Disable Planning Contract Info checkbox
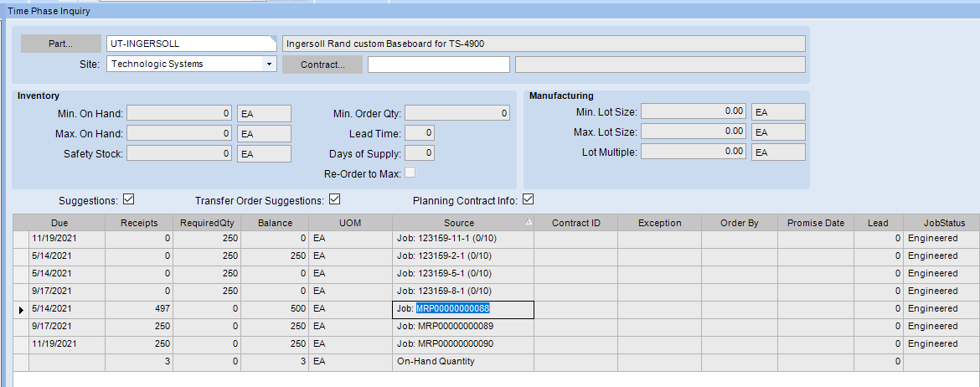This screenshot has height=387, width=980. point(528,199)
